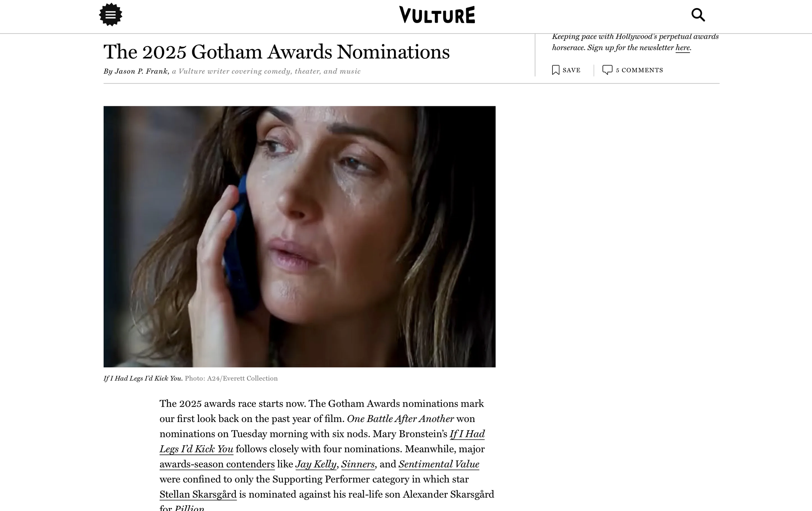Open the comments speech bubble icon

tap(607, 70)
